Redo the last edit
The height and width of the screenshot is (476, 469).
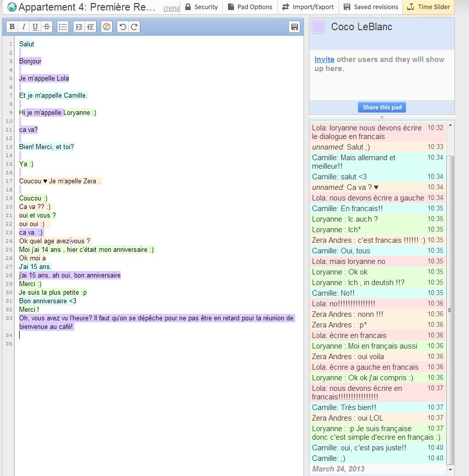pos(134,27)
